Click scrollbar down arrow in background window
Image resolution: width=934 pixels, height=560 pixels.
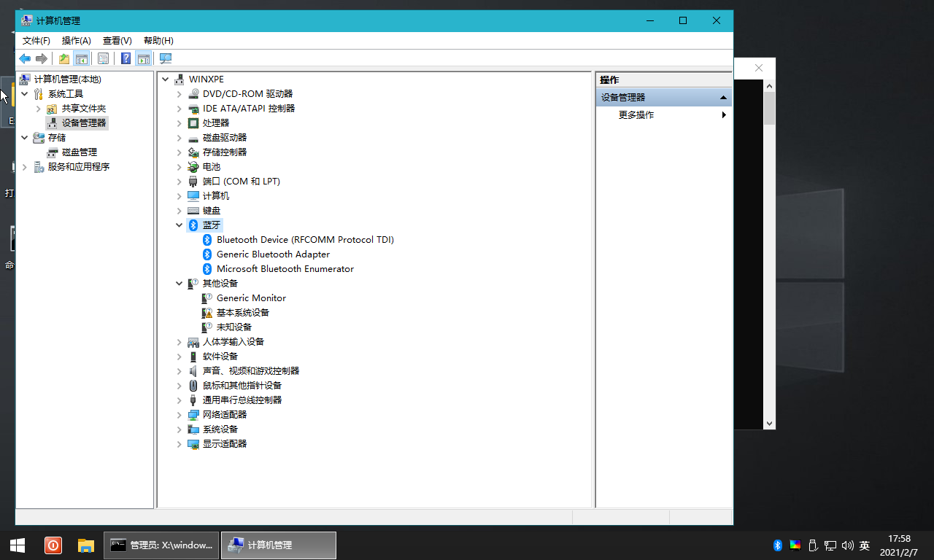pos(769,423)
